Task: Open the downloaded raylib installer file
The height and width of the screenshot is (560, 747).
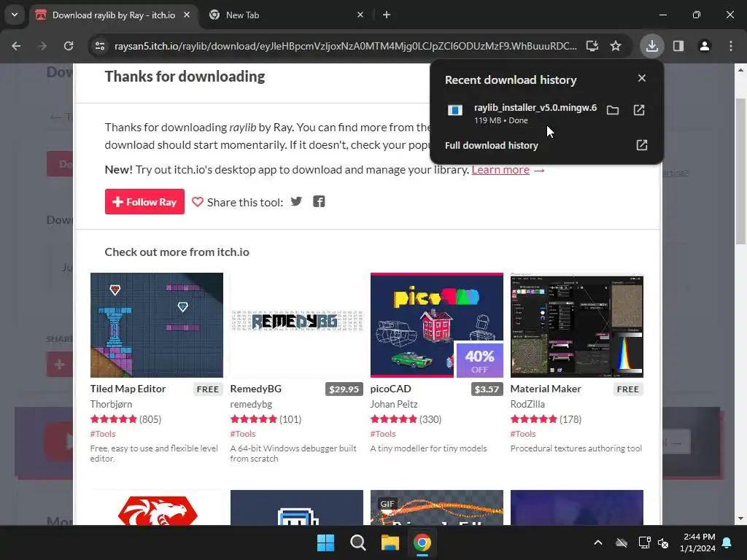Action: pos(639,111)
